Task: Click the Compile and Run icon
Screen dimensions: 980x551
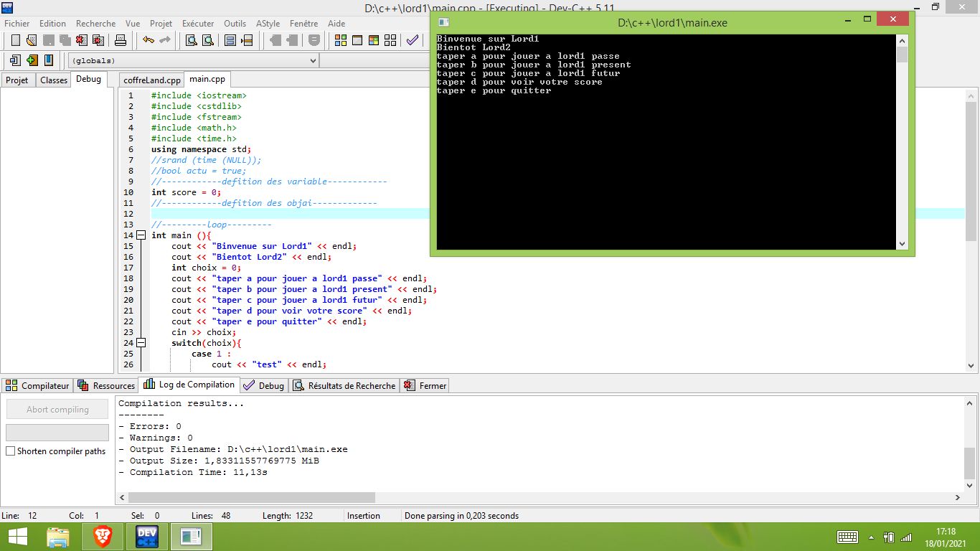Action: pos(373,40)
